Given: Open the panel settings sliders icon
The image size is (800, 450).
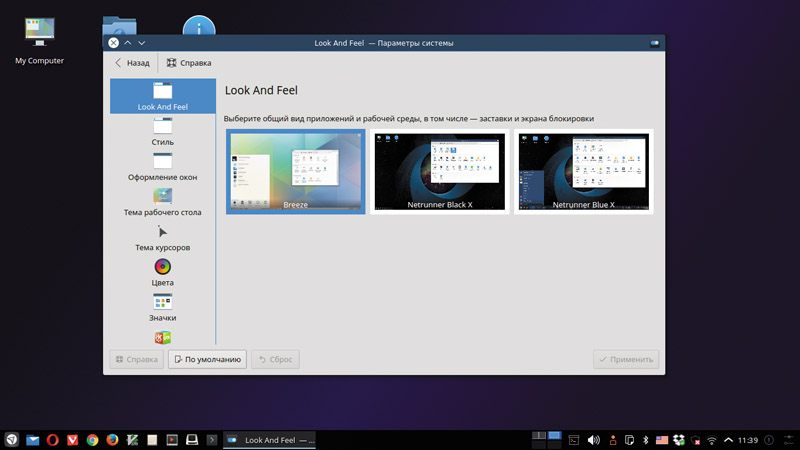Looking at the screenshot, I should pyautogui.click(x=789, y=440).
